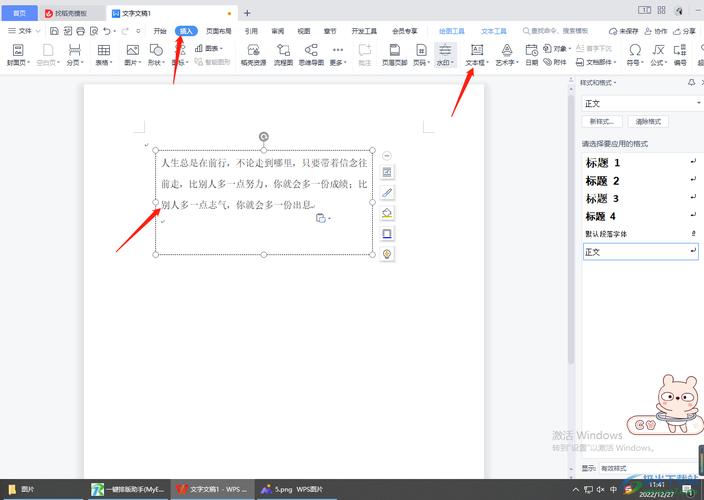The width and height of the screenshot is (704, 500).
Task: Click the print icon in quick toolbar
Action: click(81, 31)
